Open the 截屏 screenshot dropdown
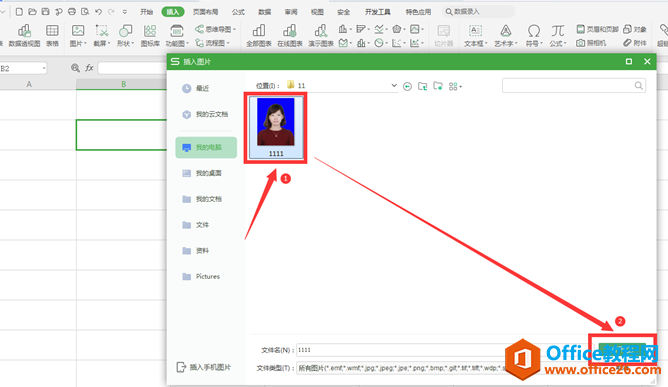Screen dimensions: 668x387 (x=102, y=36)
